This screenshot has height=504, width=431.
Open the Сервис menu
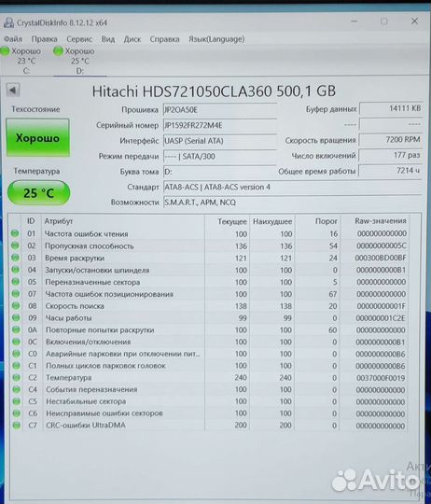[79, 39]
